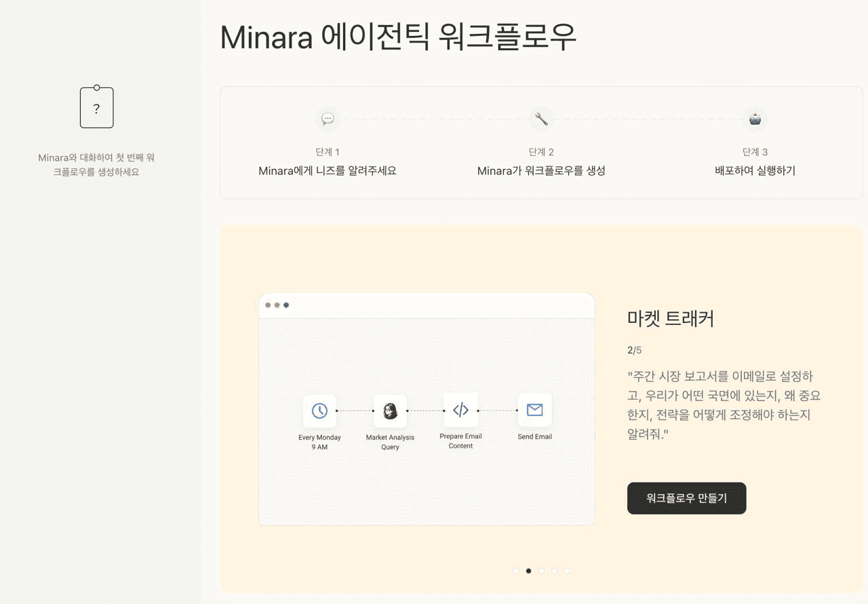Go to first carousel slide dot
The height and width of the screenshot is (604, 868).
[516, 571]
